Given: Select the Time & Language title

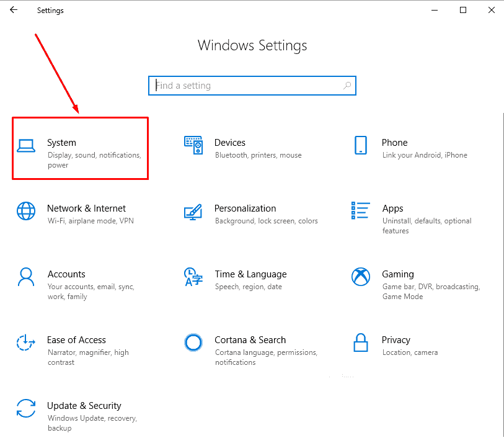Looking at the screenshot, I should click(x=250, y=274).
